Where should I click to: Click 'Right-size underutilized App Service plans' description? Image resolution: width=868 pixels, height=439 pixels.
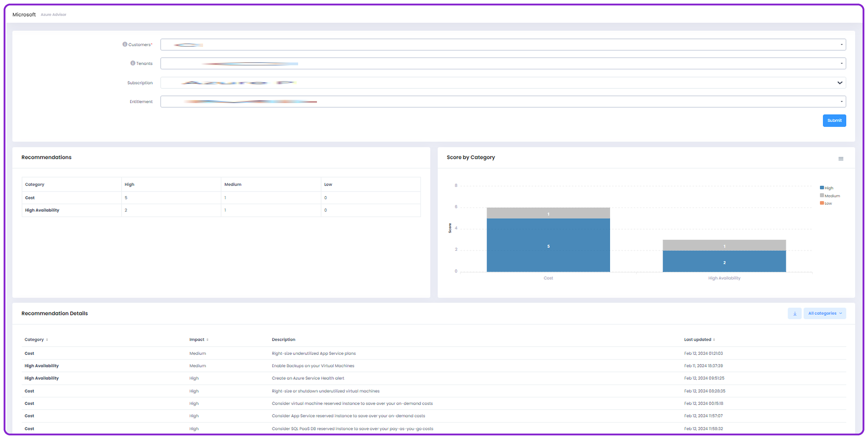(314, 353)
